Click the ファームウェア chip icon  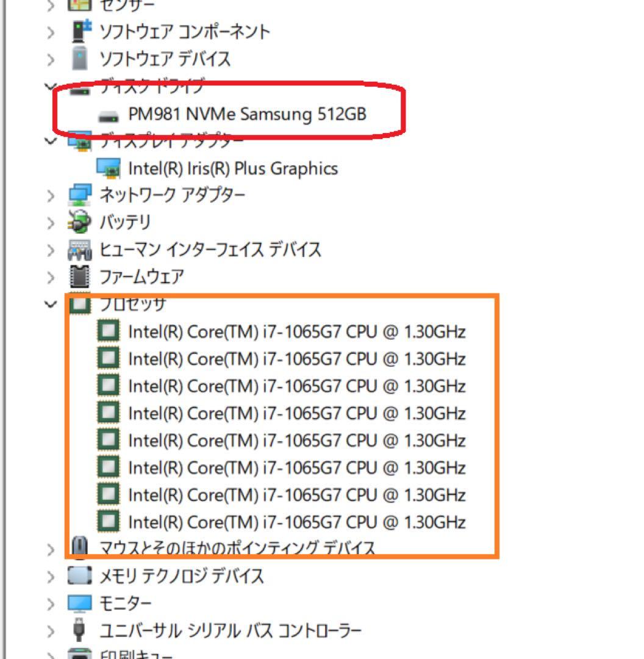coord(79,276)
